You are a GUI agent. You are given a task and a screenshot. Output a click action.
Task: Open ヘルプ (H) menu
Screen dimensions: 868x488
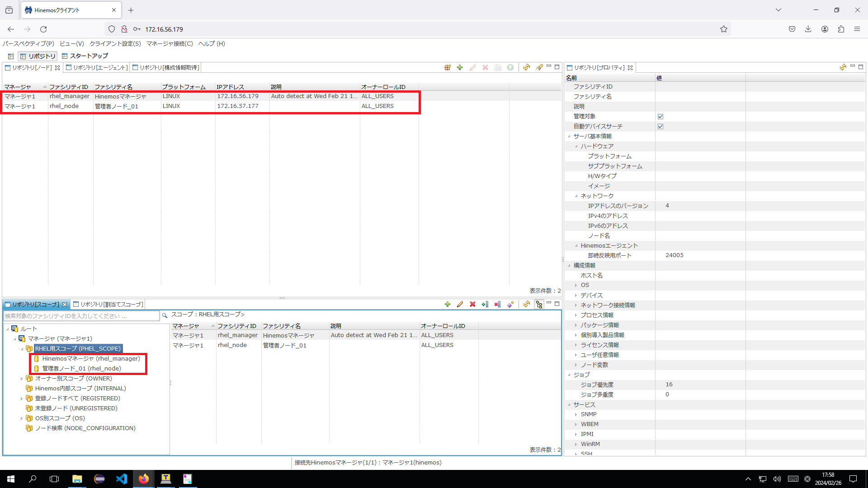pyautogui.click(x=212, y=43)
